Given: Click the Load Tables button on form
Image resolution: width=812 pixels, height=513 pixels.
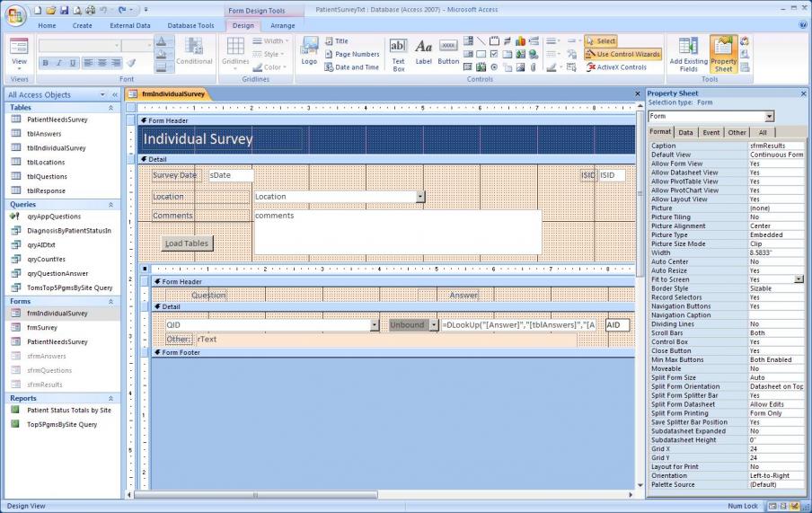Looking at the screenshot, I should 187,243.
